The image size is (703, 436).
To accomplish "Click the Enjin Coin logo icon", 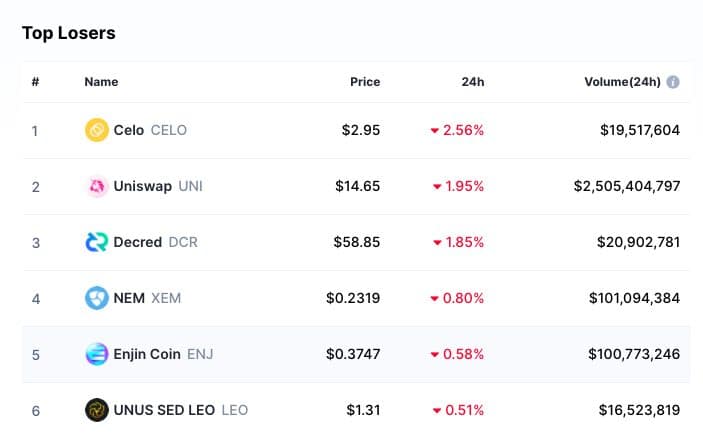I will (97, 354).
